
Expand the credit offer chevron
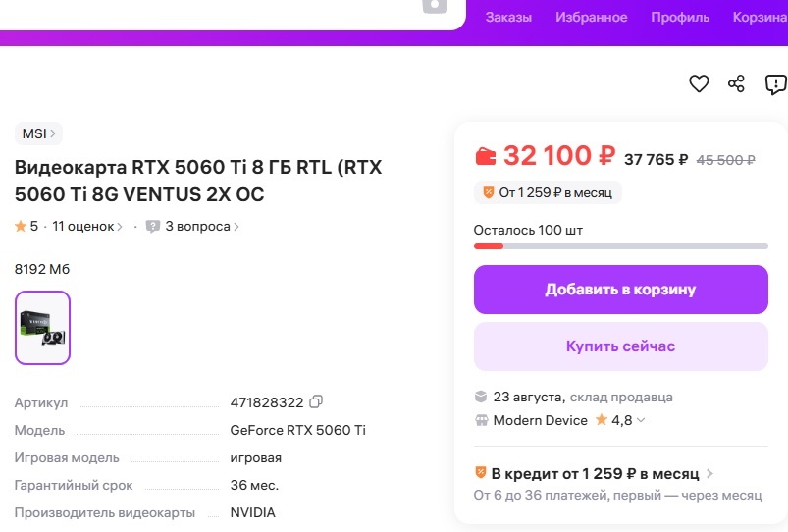point(709,474)
